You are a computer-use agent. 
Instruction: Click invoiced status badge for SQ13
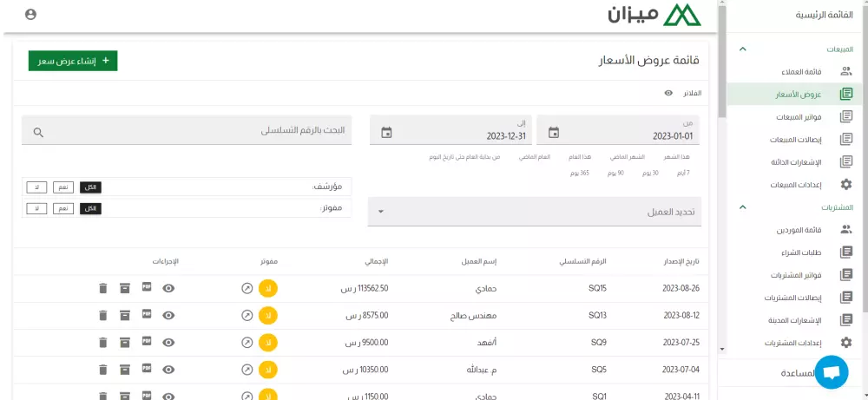click(x=268, y=315)
